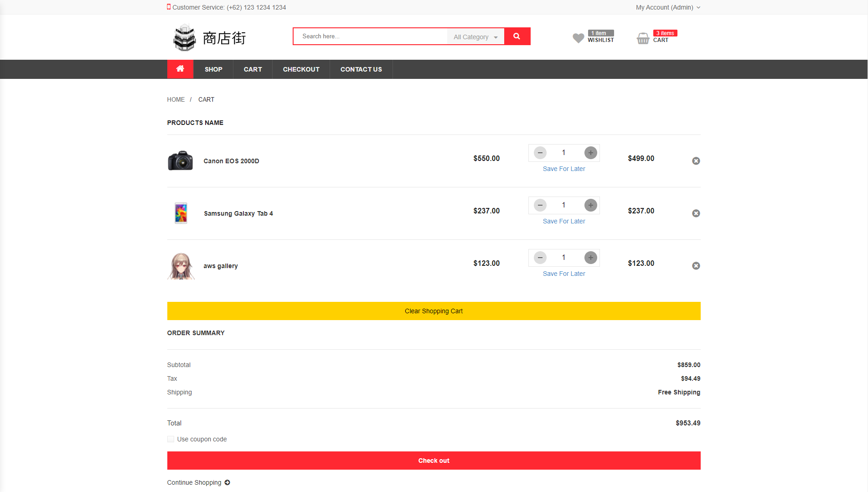
Task: Click the Clear Shopping Cart button
Action: pos(434,311)
